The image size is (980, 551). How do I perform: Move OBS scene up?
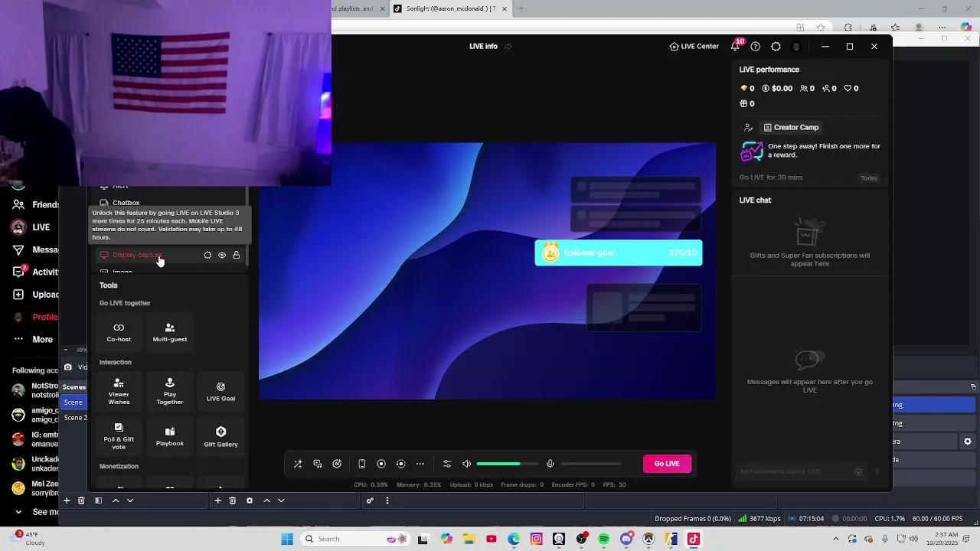[x=116, y=500]
